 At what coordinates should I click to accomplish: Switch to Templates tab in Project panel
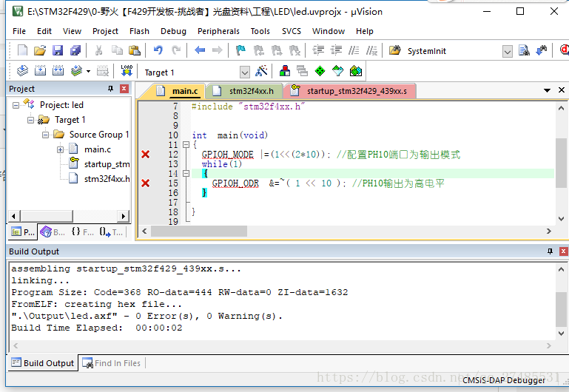pyautogui.click(x=111, y=232)
